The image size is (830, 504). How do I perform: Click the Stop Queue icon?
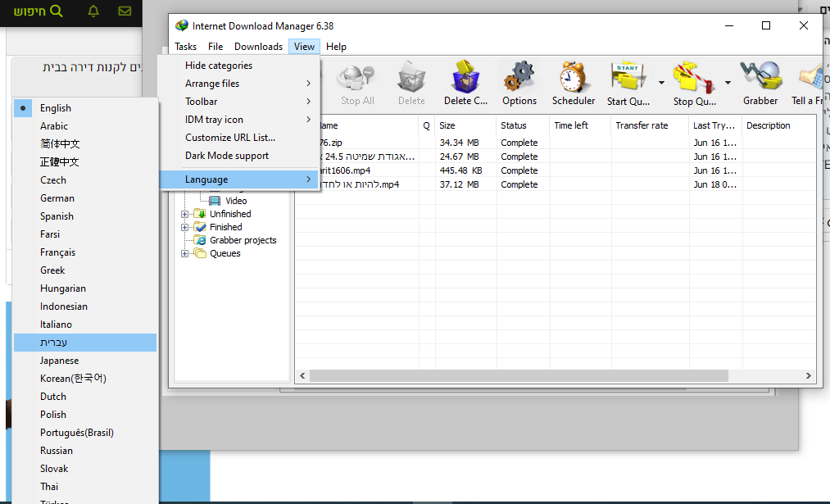pos(694,77)
